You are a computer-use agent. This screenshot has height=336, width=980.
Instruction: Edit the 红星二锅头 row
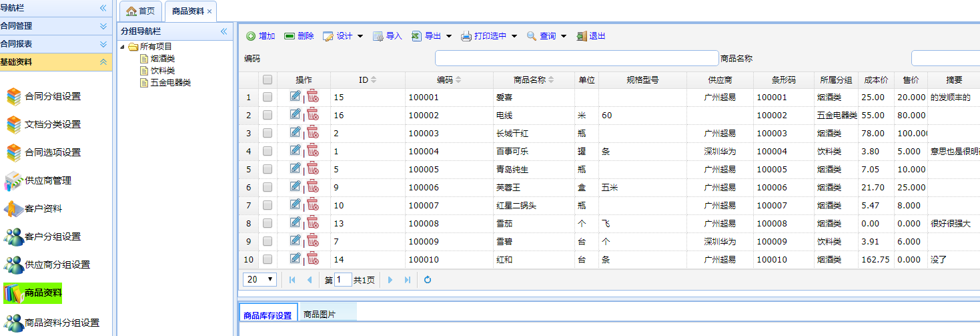[x=296, y=204]
